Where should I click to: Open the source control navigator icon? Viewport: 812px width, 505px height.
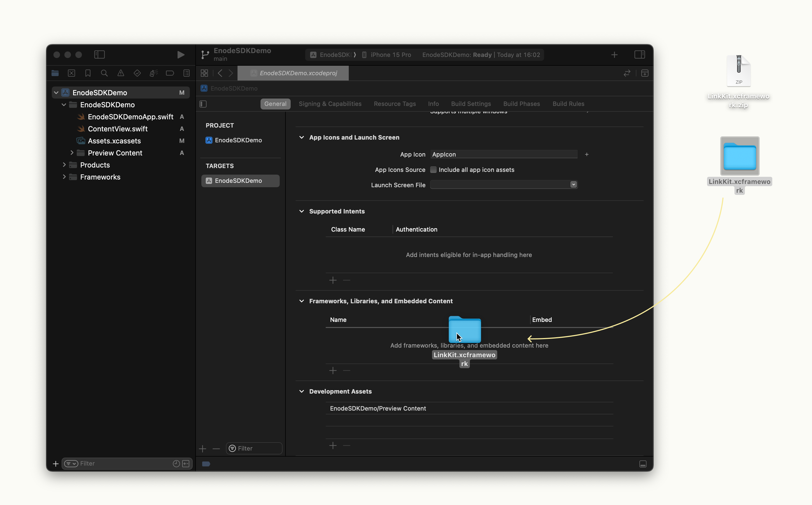coord(72,73)
